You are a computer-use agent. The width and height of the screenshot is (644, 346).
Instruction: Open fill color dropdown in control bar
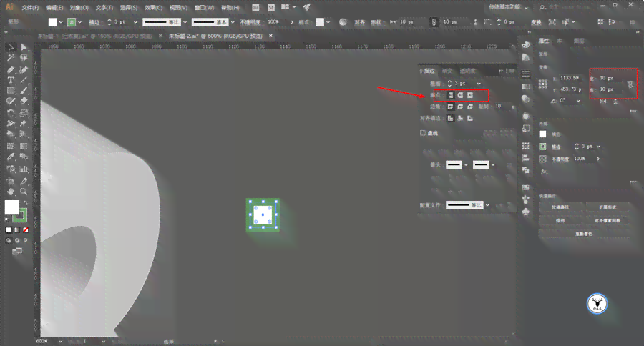pyautogui.click(x=61, y=22)
